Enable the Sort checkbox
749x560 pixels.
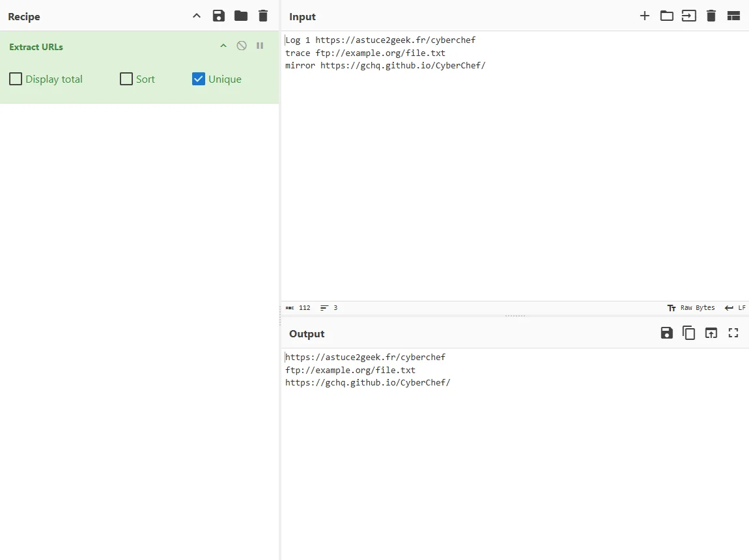[x=126, y=79]
